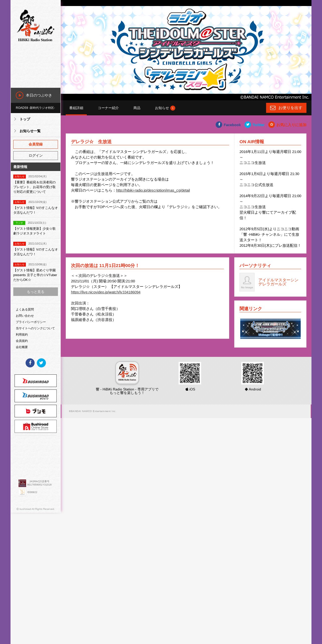322x644 pixels.
Task: Go to トップ in the sidebar
Action: (x=35, y=119)
